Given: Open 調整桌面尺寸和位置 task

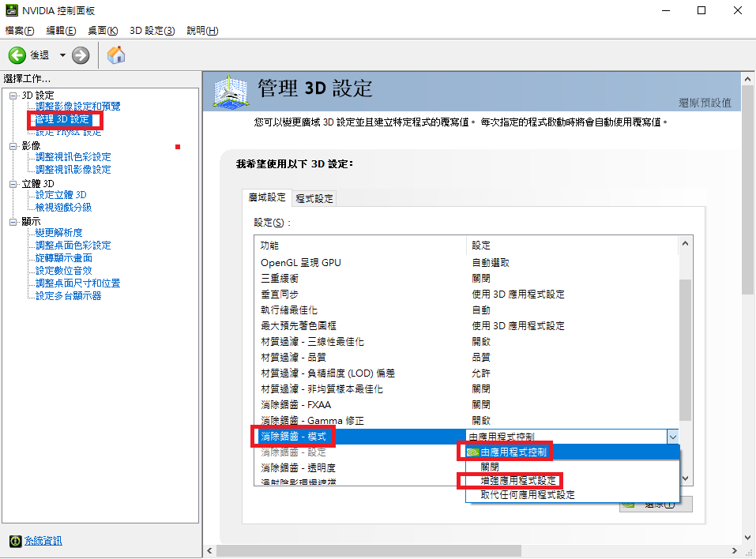Looking at the screenshot, I should (x=78, y=283).
